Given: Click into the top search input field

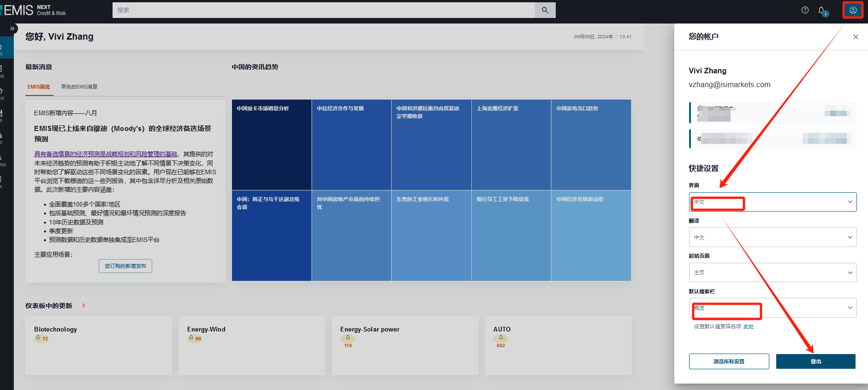Looking at the screenshot, I should click(x=323, y=10).
